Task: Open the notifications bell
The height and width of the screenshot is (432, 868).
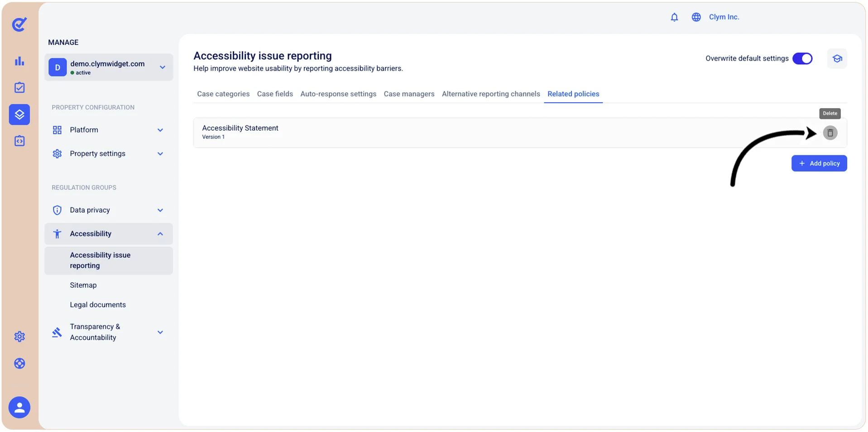Action: (674, 17)
